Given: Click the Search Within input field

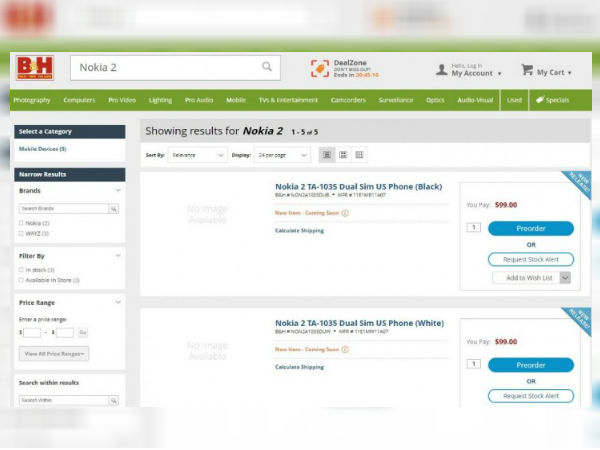Looking at the screenshot, I should click(64, 401).
